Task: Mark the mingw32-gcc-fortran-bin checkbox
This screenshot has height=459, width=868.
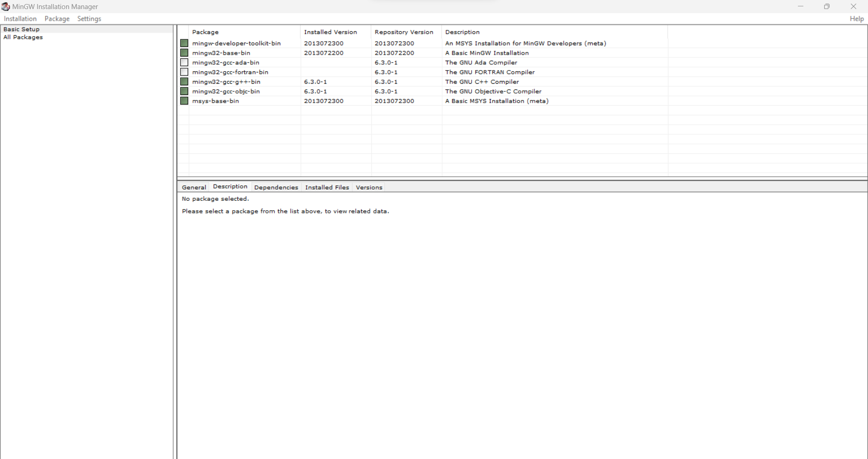Action: pyautogui.click(x=184, y=72)
